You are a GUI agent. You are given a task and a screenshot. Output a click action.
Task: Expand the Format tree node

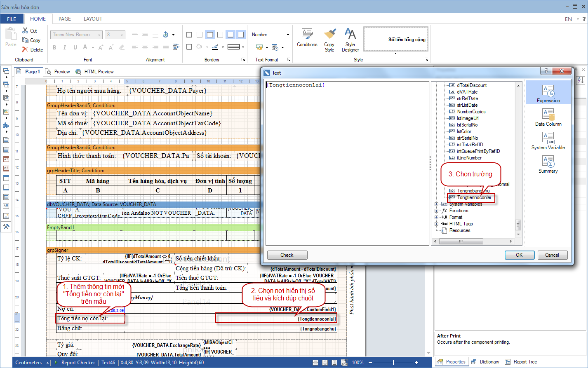click(436, 217)
